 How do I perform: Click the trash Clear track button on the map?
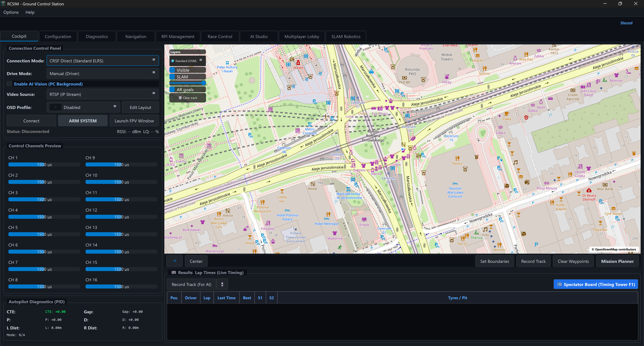click(188, 98)
